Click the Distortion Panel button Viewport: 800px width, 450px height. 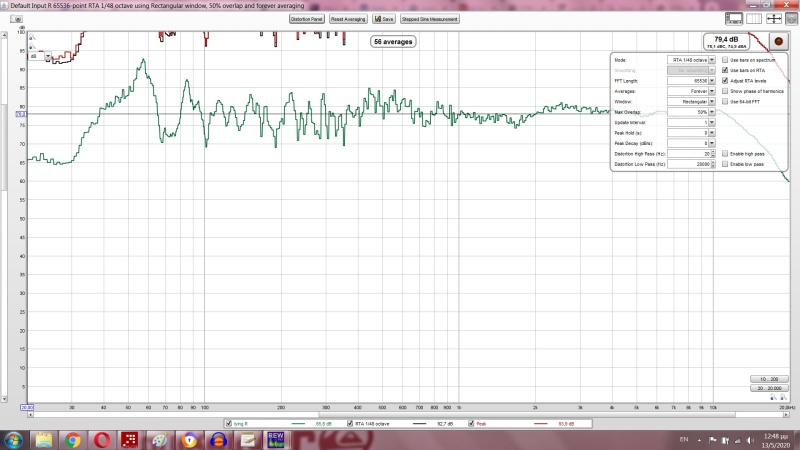[306, 19]
